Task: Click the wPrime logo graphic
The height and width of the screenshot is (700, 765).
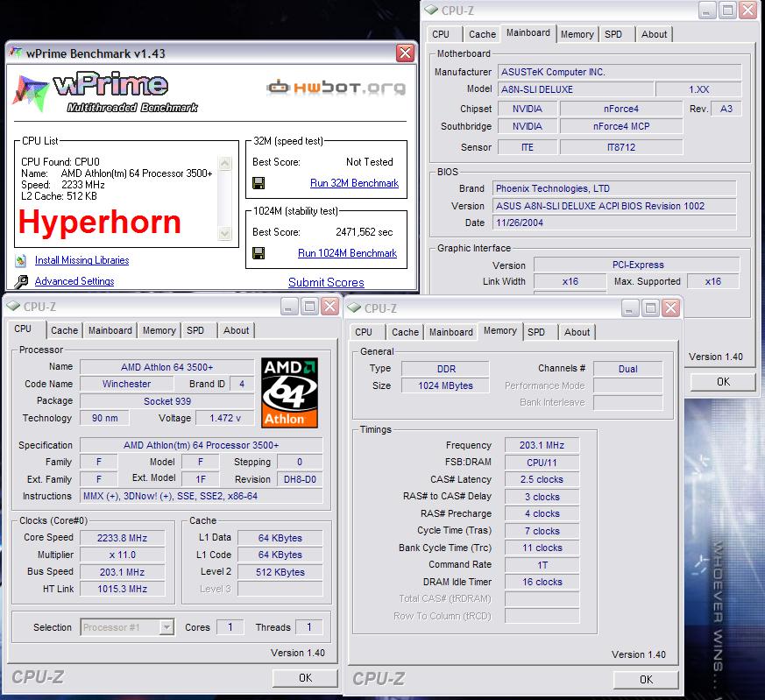Action: point(105,93)
